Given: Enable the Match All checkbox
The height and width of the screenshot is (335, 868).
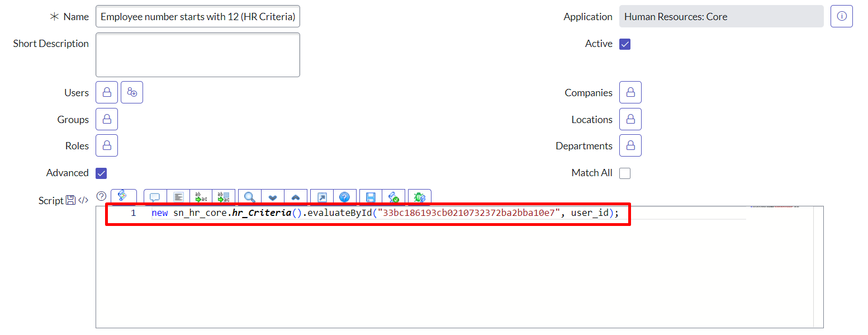Looking at the screenshot, I should tap(625, 173).
